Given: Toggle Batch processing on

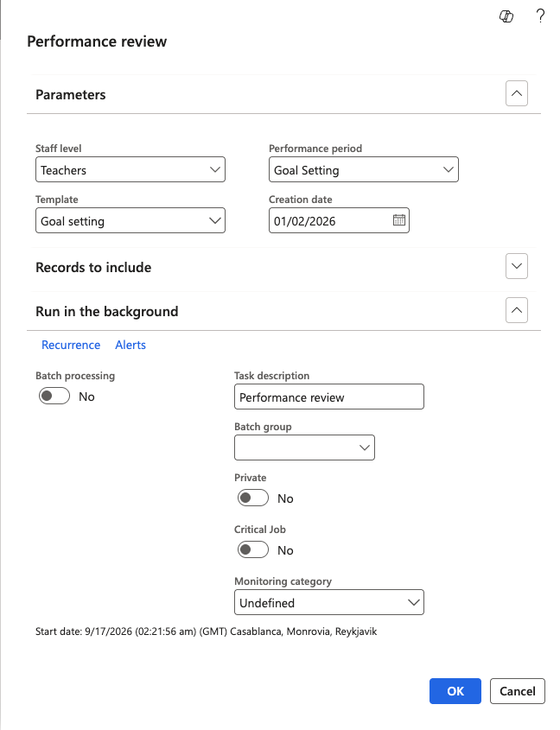Looking at the screenshot, I should [x=54, y=397].
